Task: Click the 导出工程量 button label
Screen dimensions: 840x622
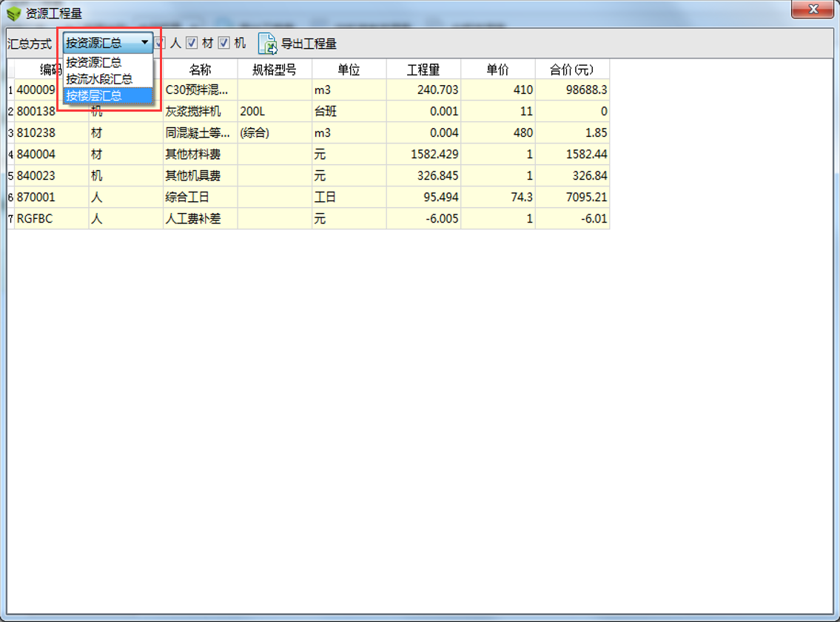Action: point(309,44)
